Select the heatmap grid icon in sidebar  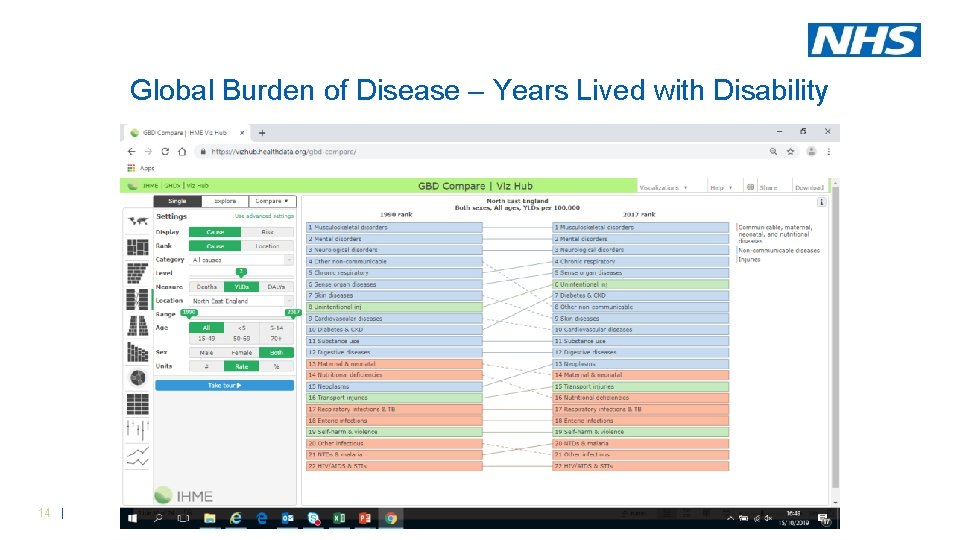pyautogui.click(x=138, y=404)
